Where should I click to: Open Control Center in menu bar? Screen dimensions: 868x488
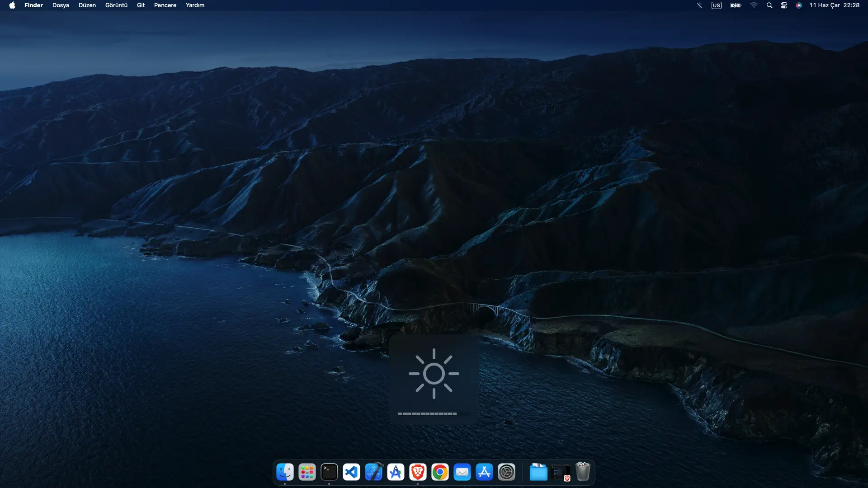pos(784,5)
